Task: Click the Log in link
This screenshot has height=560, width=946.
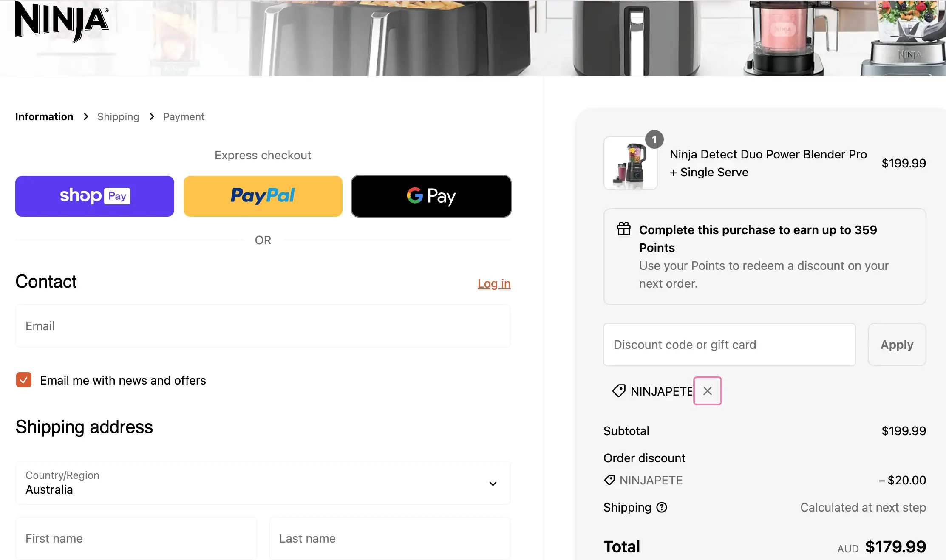Action: point(494,283)
